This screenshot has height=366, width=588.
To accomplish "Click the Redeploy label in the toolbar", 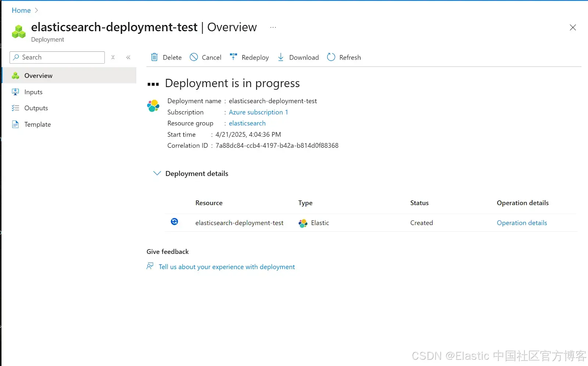I will 255,58.
